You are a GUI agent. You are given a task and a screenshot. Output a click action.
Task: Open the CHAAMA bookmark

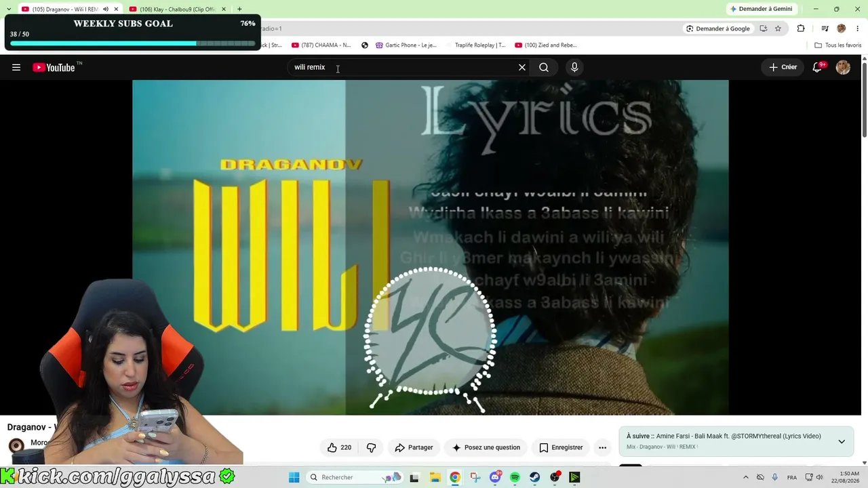[x=321, y=45]
